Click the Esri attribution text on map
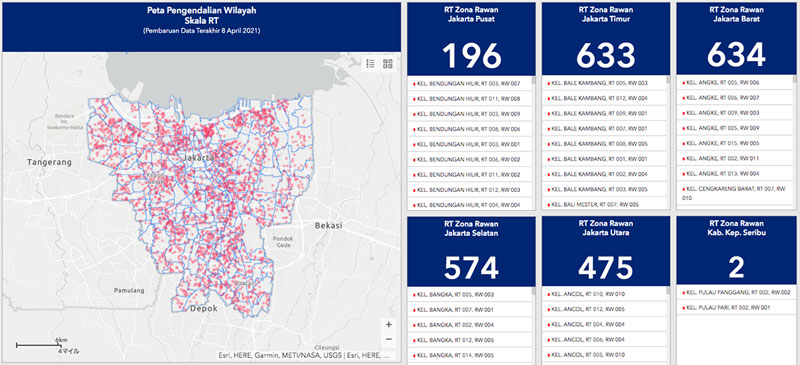Image resolution: width=800 pixels, height=365 pixels. coord(306,355)
